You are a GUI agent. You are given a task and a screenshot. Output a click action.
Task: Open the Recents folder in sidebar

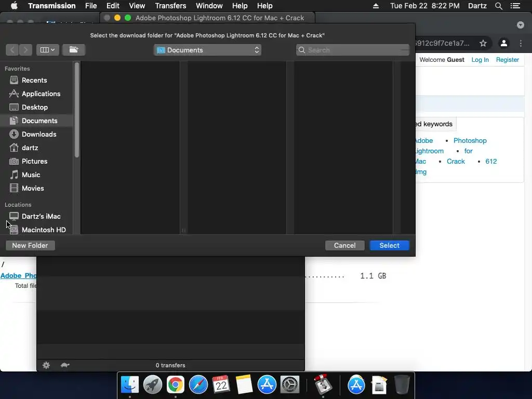pyautogui.click(x=34, y=80)
